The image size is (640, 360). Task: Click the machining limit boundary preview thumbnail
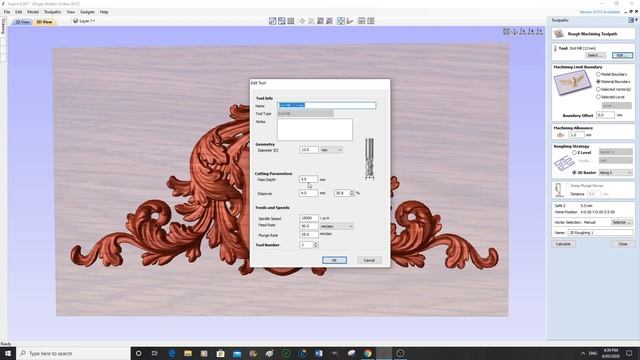(572, 83)
